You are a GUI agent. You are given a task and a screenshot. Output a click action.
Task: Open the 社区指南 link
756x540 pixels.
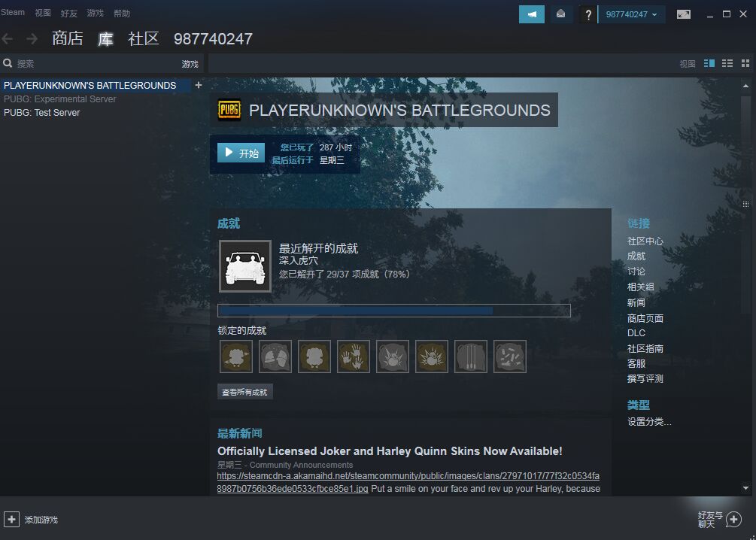pyautogui.click(x=645, y=348)
